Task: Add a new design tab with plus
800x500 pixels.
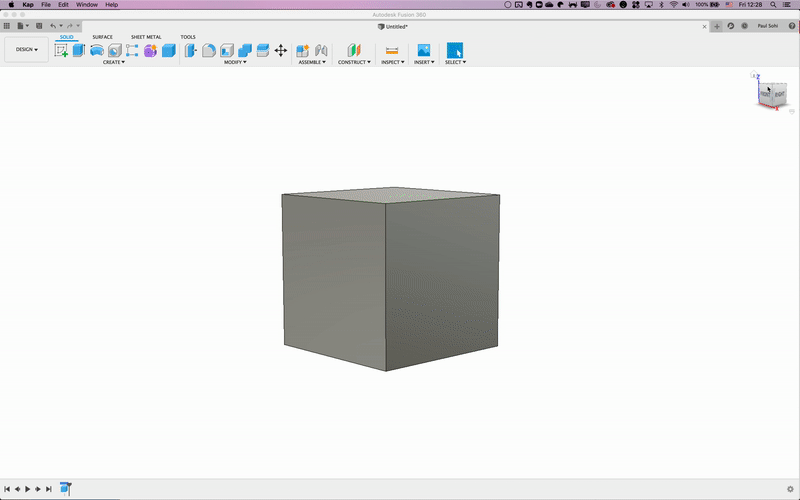Action: click(717, 27)
